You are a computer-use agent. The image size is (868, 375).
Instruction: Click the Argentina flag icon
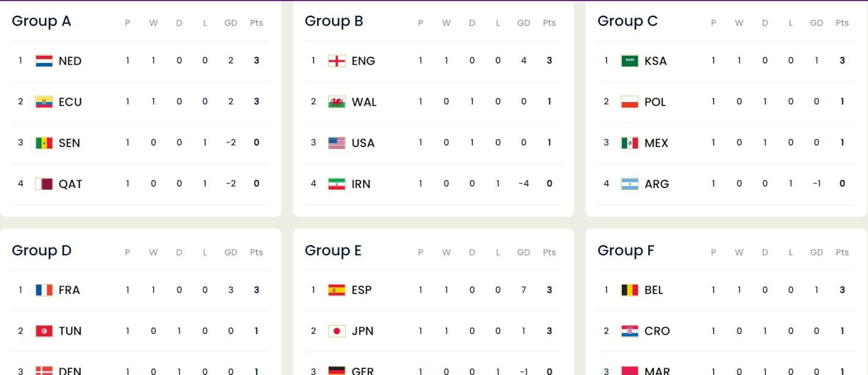[x=630, y=183]
